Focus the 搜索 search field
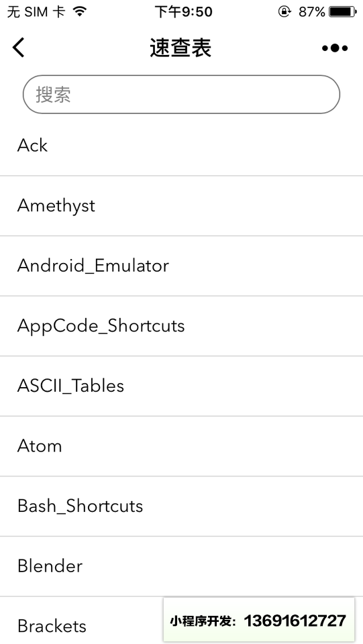 point(181,95)
